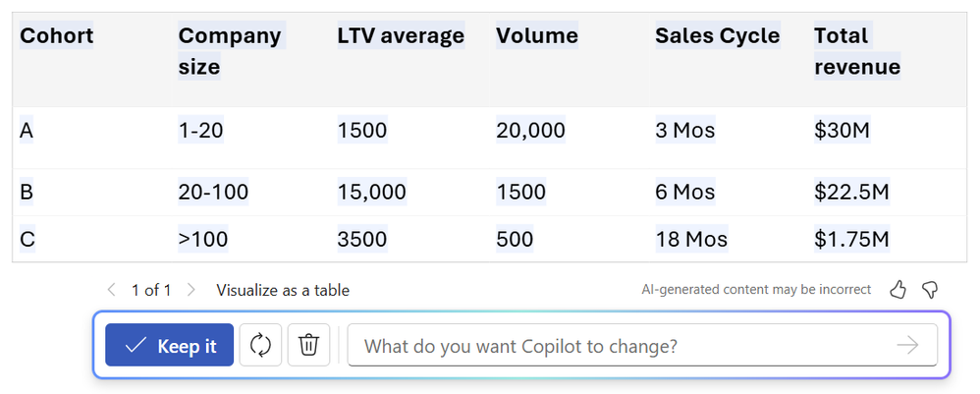
Task: Select the Total revenue header cell
Action: 857,51
